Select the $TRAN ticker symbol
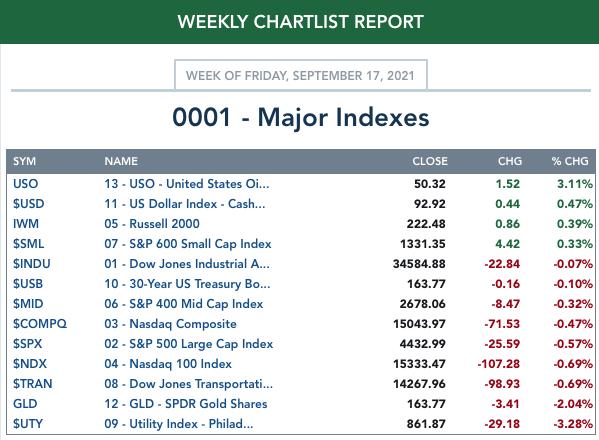The height and width of the screenshot is (440, 599). pos(32,383)
